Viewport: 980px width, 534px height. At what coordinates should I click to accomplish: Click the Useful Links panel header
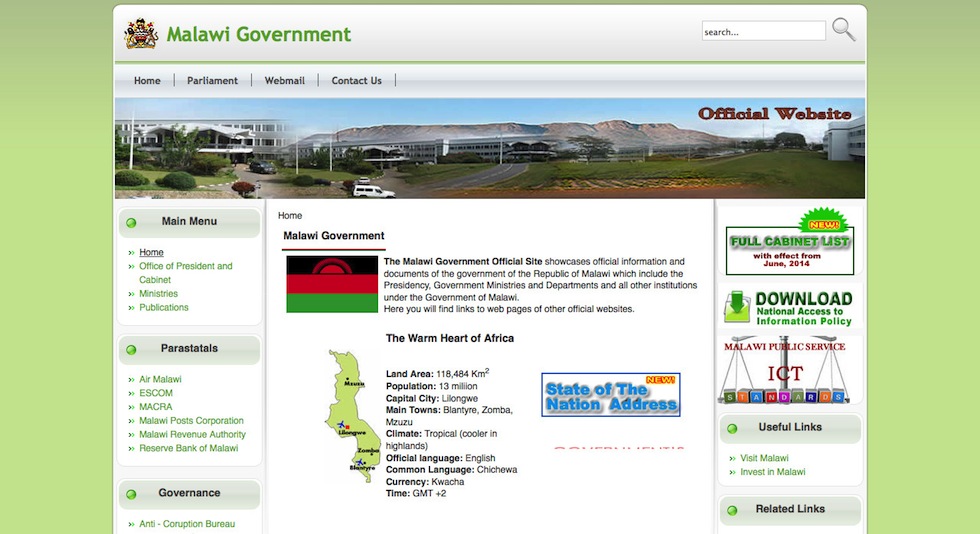(x=790, y=428)
